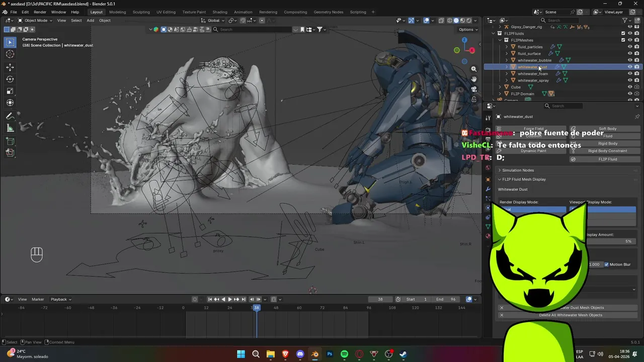Expand whitewater_foam tree item

click(x=507, y=73)
